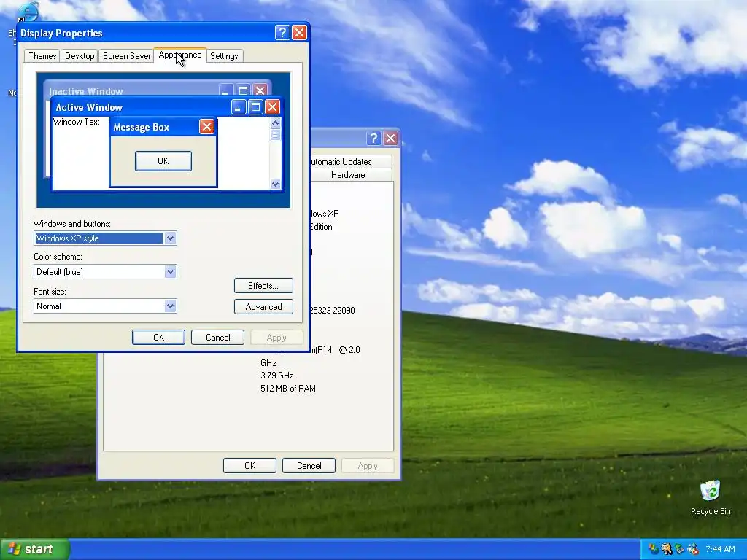747x560 pixels.
Task: Click the tray icon with red X badge
Action: tap(693, 549)
